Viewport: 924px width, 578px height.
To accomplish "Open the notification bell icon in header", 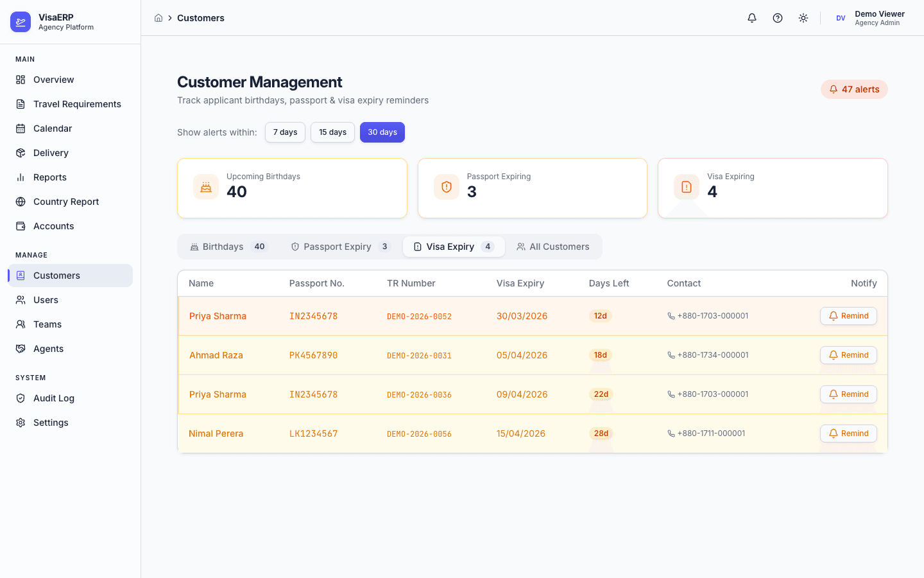I will (751, 18).
